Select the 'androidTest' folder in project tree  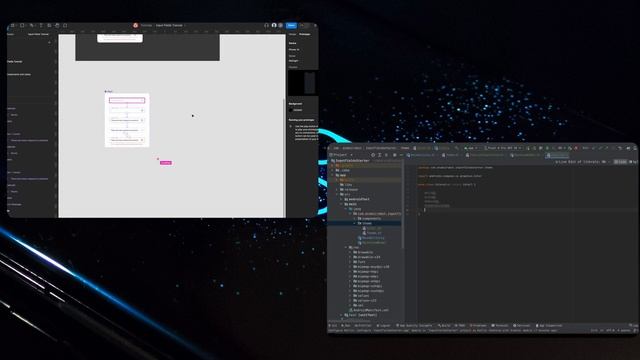pos(356,199)
